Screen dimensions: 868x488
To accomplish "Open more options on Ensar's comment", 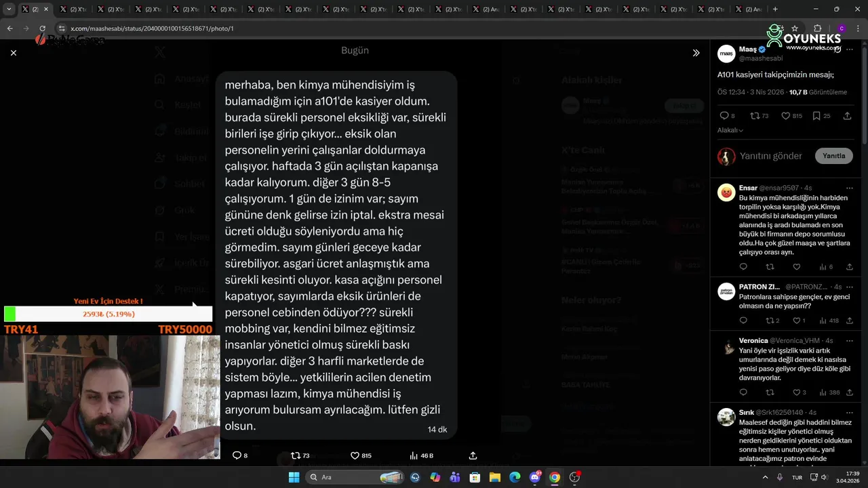I will [x=850, y=188].
